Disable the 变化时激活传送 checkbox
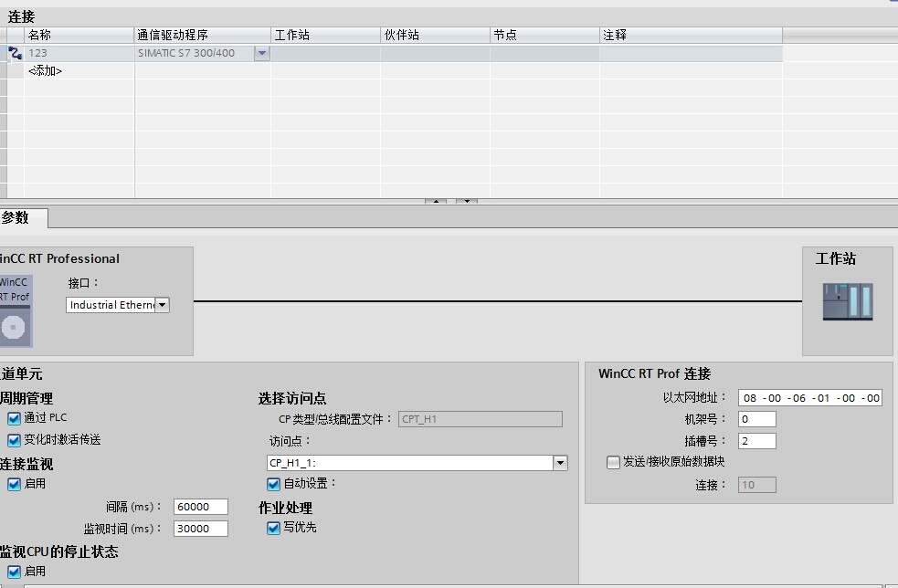898x588 pixels. click(x=13, y=438)
